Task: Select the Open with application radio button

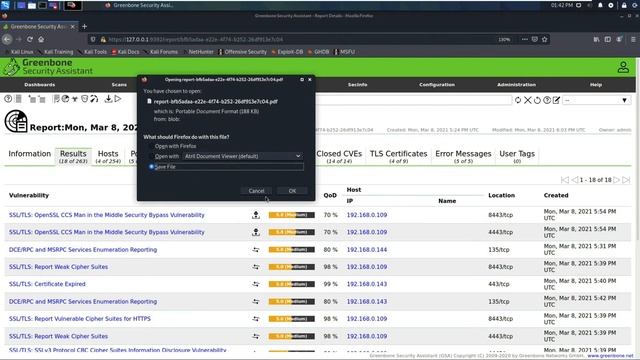Action: (x=151, y=156)
